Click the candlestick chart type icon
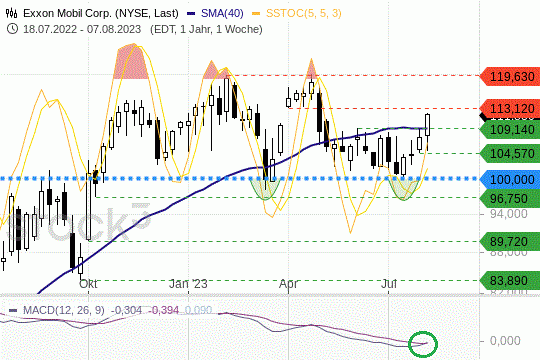This screenshot has height=360, width=540. (x=11, y=13)
